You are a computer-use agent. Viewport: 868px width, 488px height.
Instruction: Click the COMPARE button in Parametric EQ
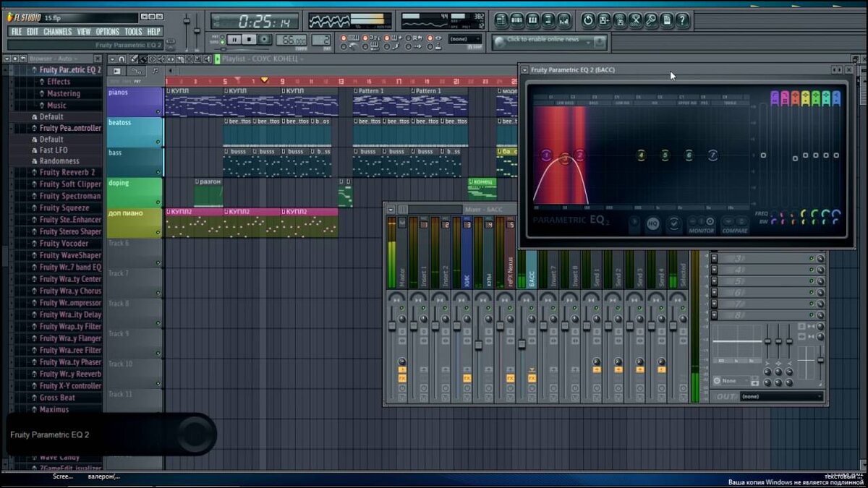pyautogui.click(x=735, y=225)
